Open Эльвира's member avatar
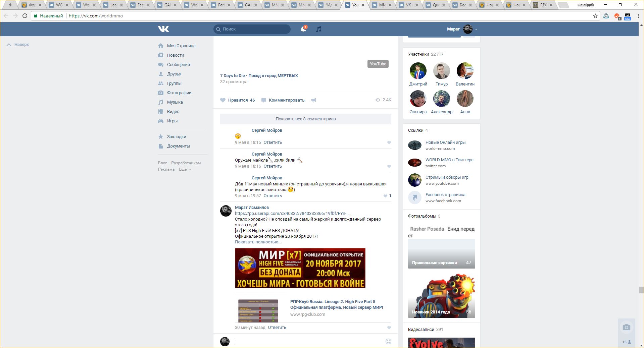Screen dimensions: 644x348 coord(418,99)
